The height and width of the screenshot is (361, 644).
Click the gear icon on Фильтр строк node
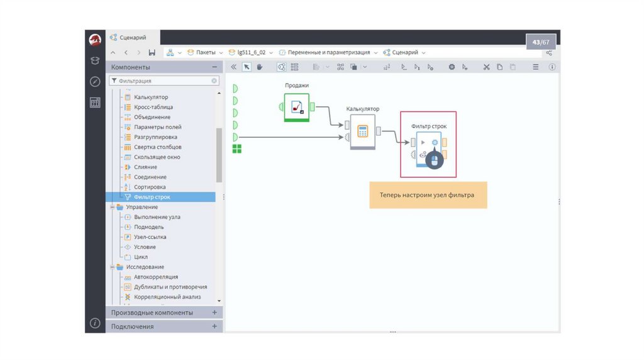(434, 143)
